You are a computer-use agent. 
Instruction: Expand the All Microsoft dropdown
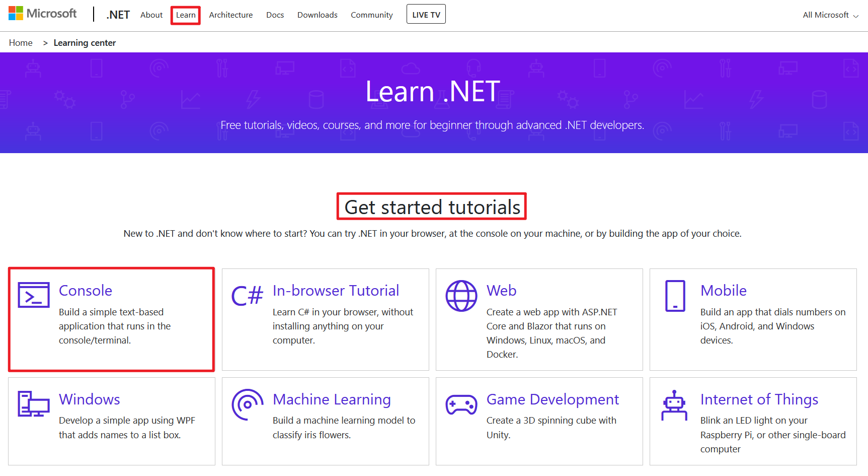click(830, 15)
